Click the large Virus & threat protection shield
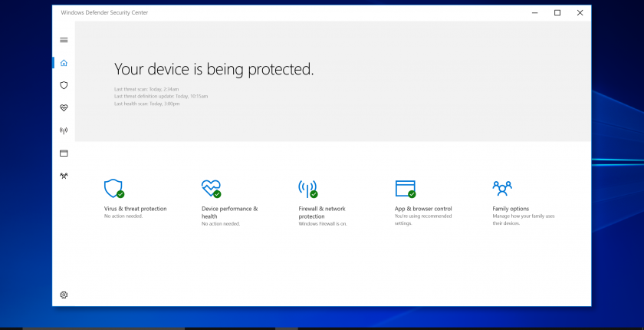Screen dimensions: 644x330 [113, 189]
